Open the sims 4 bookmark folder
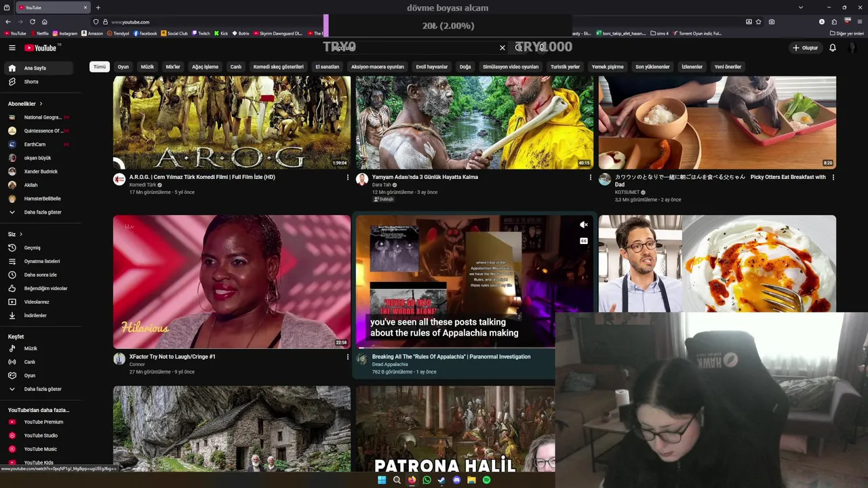 (x=659, y=33)
